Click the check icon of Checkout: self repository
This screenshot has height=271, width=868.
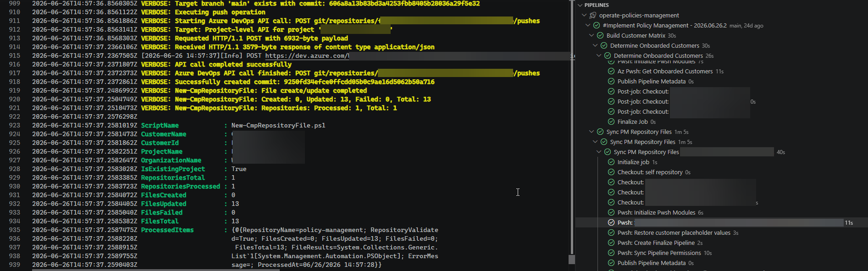click(x=611, y=172)
